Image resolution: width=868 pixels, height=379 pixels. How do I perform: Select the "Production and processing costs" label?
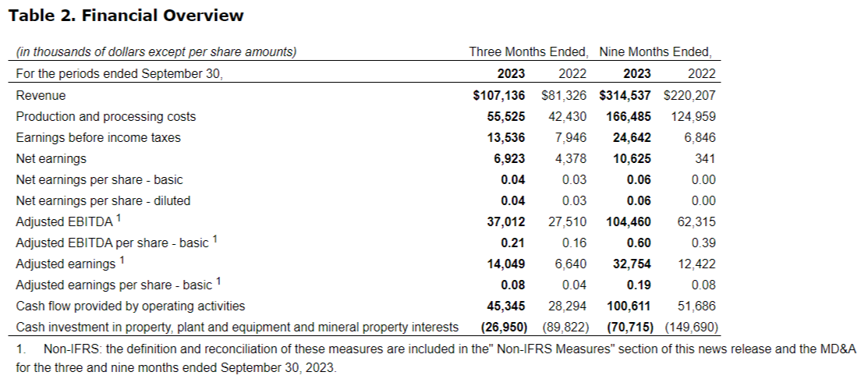click(x=105, y=116)
